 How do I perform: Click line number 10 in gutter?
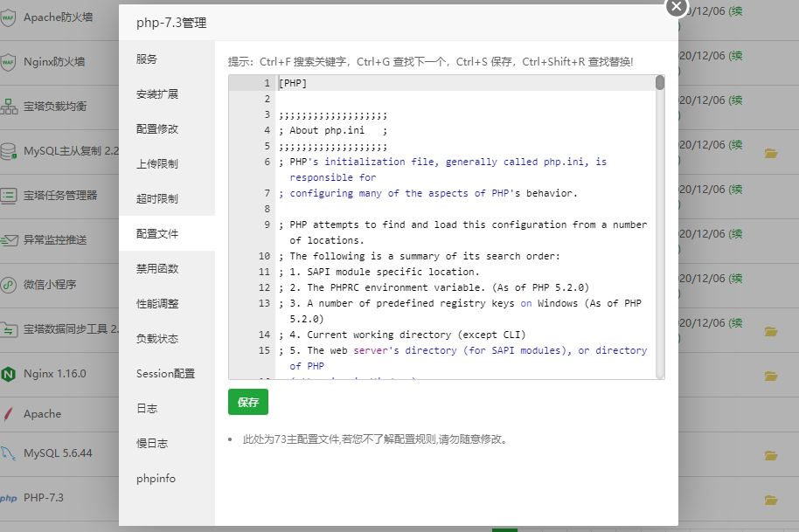click(x=264, y=256)
